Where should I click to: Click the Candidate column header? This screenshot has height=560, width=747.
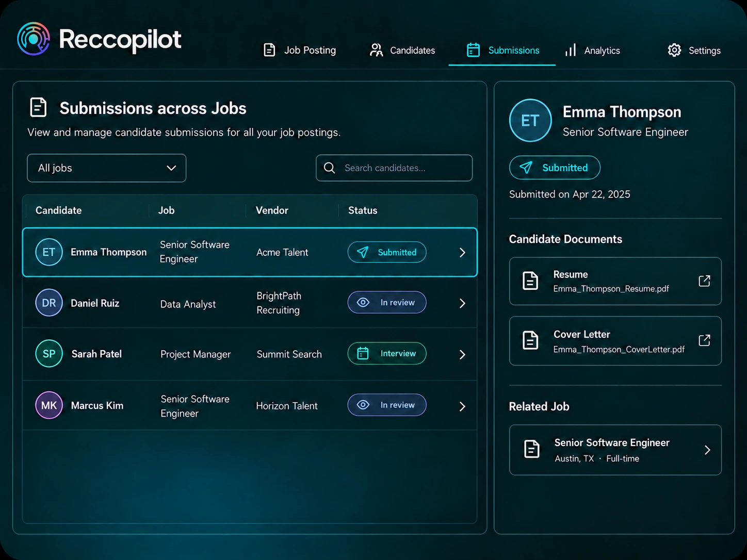point(58,210)
